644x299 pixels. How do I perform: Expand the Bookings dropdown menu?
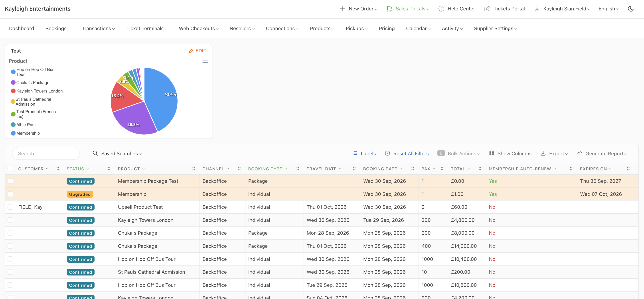click(x=58, y=28)
